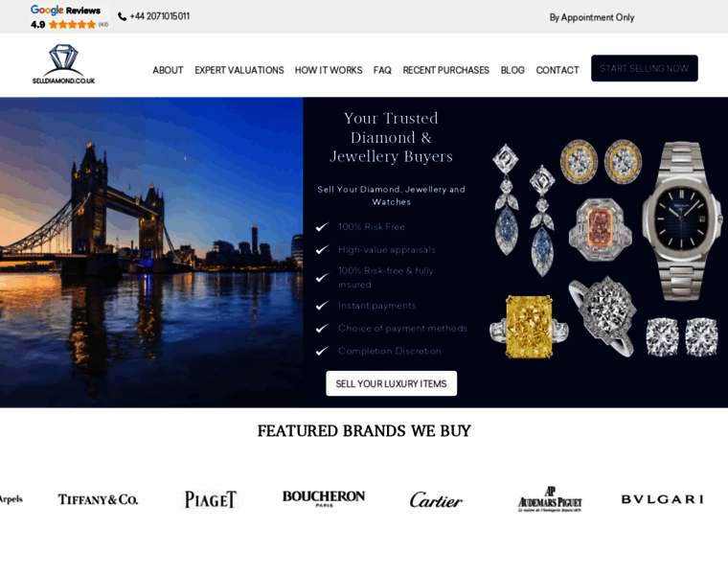This screenshot has width=728, height=575.
Task: View the Recent Purchases page
Action: point(446,70)
